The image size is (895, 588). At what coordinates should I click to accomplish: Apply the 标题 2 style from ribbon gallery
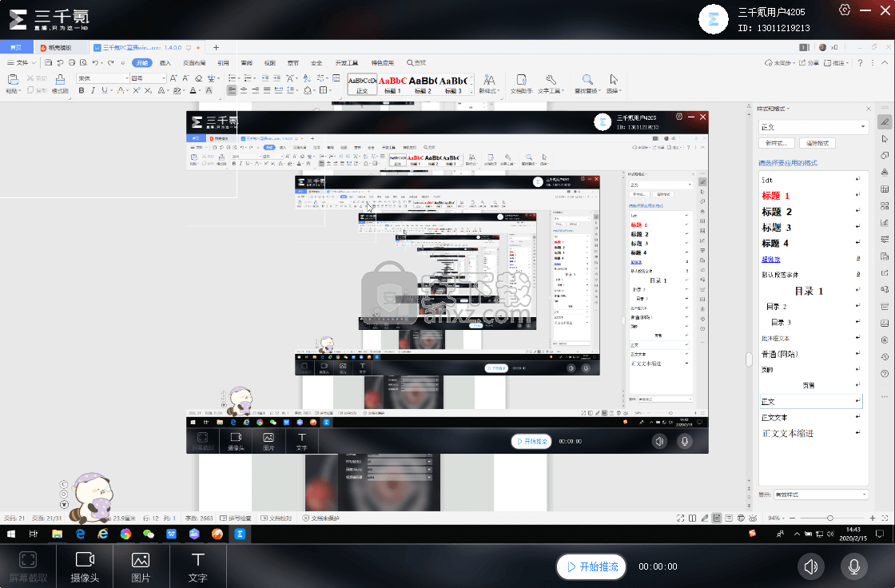(x=423, y=85)
